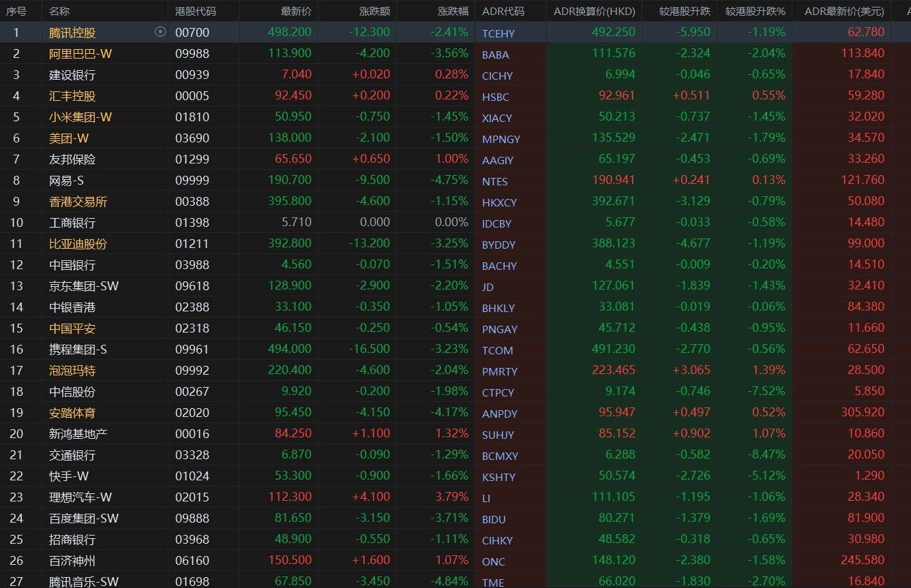Click ADR code BABA
The height and width of the screenshot is (588, 911).
coord(496,55)
